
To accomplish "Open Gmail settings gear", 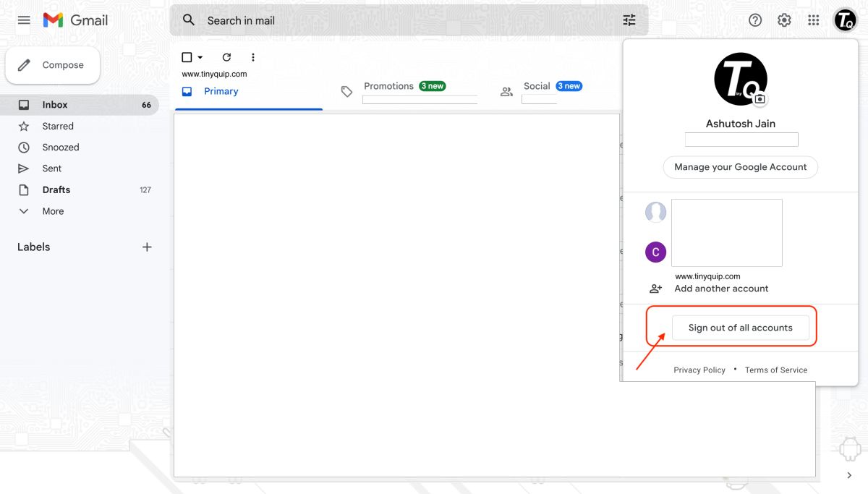I will tap(783, 20).
